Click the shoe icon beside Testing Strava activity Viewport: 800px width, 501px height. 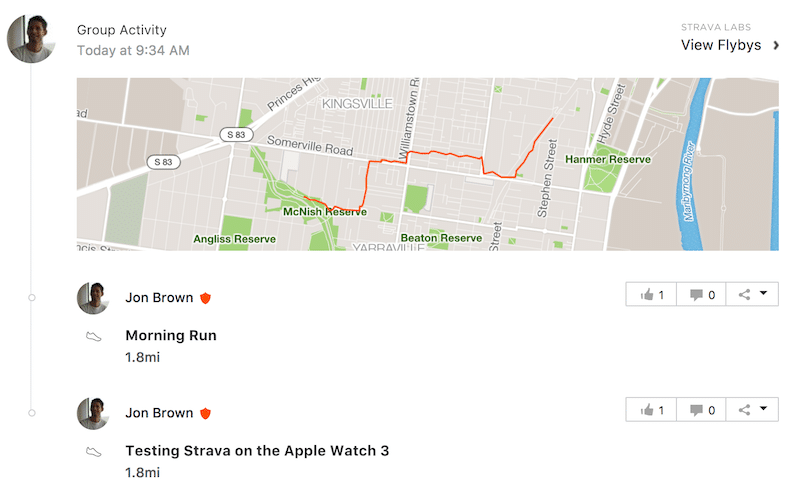93,452
